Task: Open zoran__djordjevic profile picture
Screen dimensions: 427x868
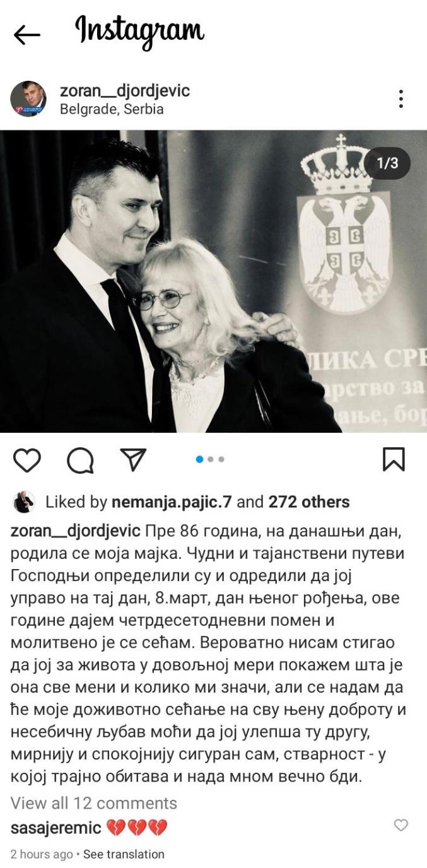Action: pyautogui.click(x=28, y=98)
